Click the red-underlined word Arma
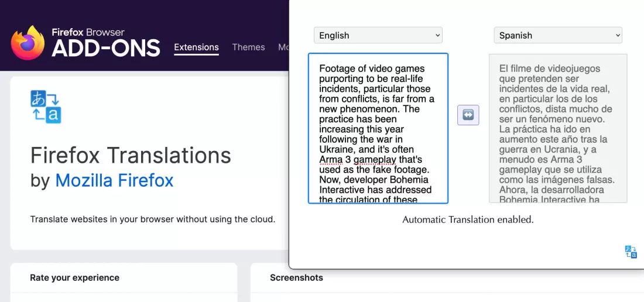This screenshot has height=302, width=644. click(x=331, y=159)
